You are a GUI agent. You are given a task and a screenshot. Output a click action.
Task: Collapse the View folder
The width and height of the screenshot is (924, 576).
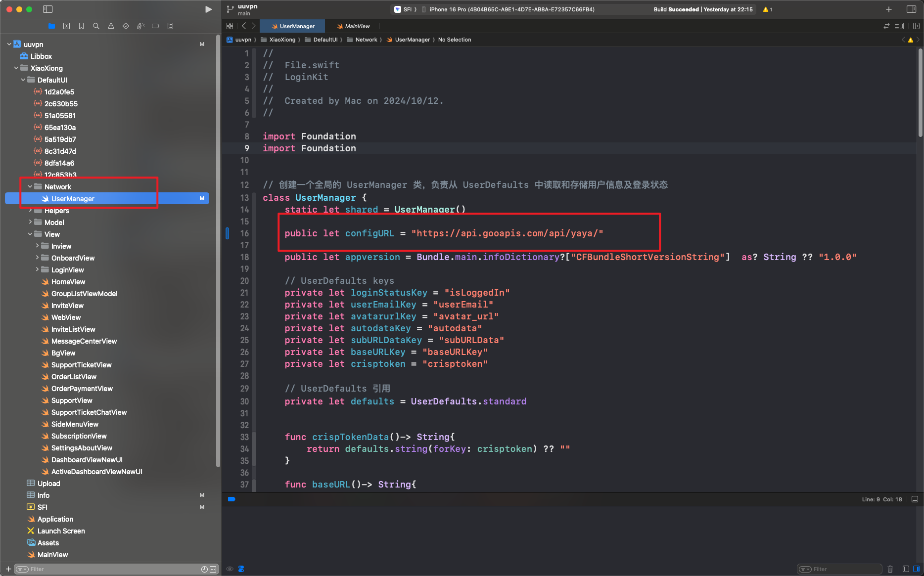point(30,234)
